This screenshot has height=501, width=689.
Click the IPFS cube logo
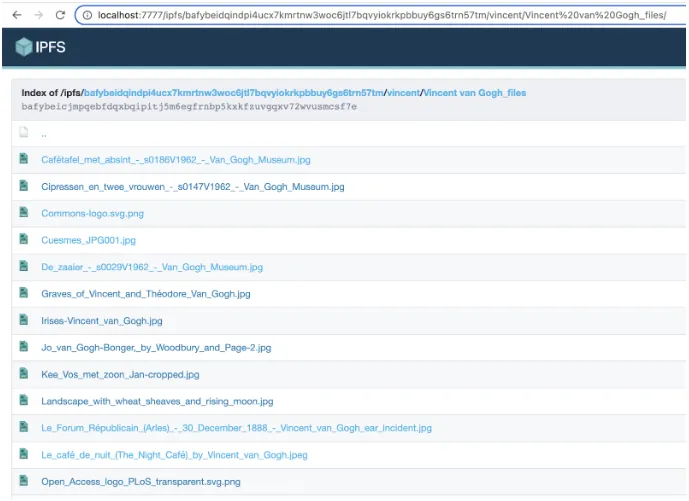(x=24, y=47)
